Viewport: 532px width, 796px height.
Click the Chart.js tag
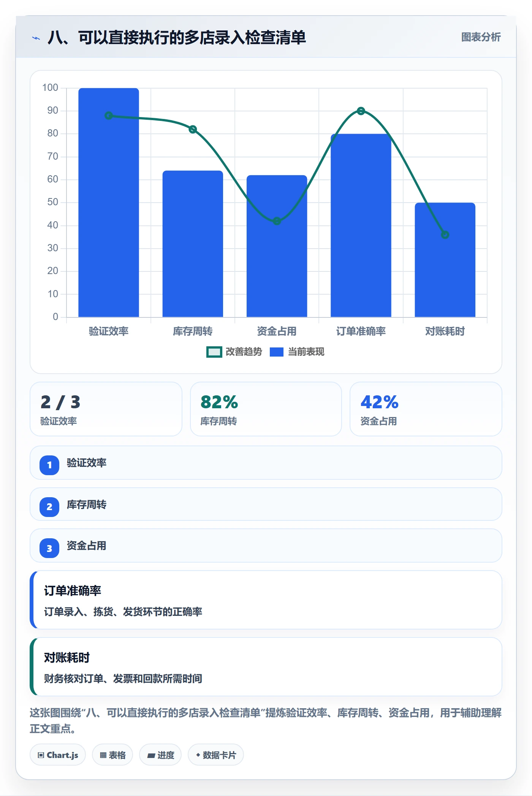coord(58,755)
